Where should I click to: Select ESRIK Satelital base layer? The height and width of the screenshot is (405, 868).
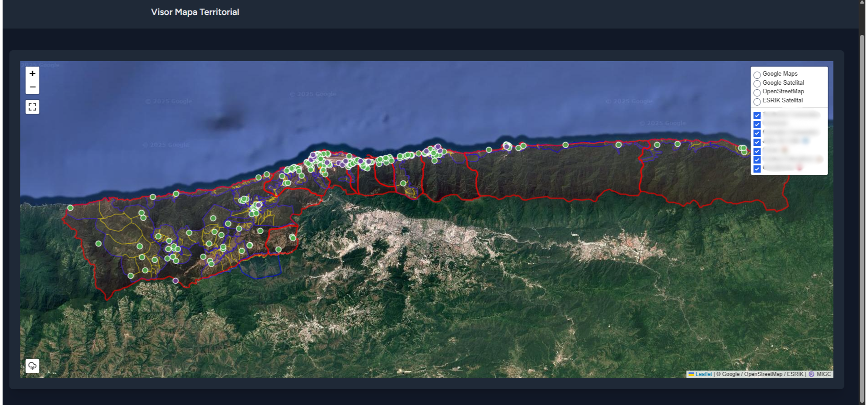click(x=757, y=102)
